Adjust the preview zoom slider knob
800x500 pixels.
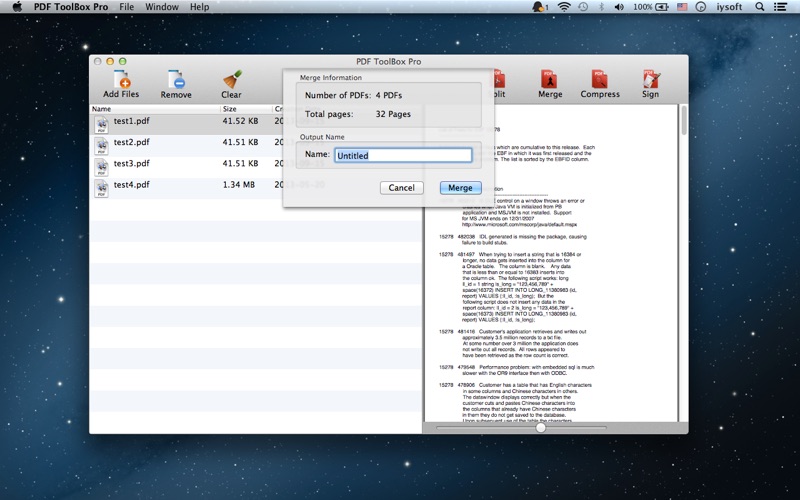point(541,428)
